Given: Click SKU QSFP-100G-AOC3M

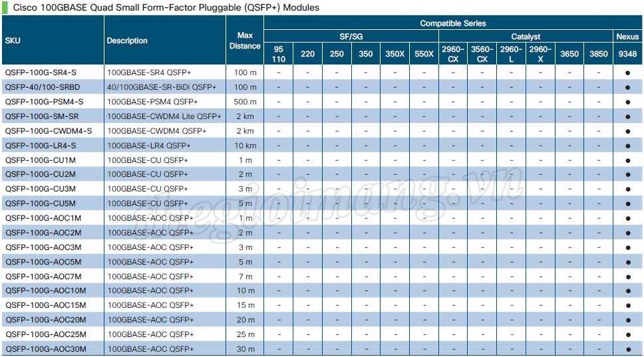Looking at the screenshot, I should click(x=43, y=247).
